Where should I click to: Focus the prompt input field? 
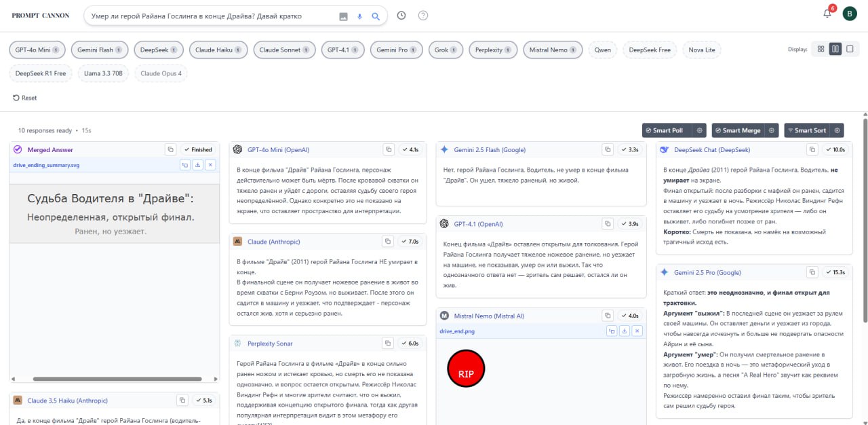click(x=210, y=16)
